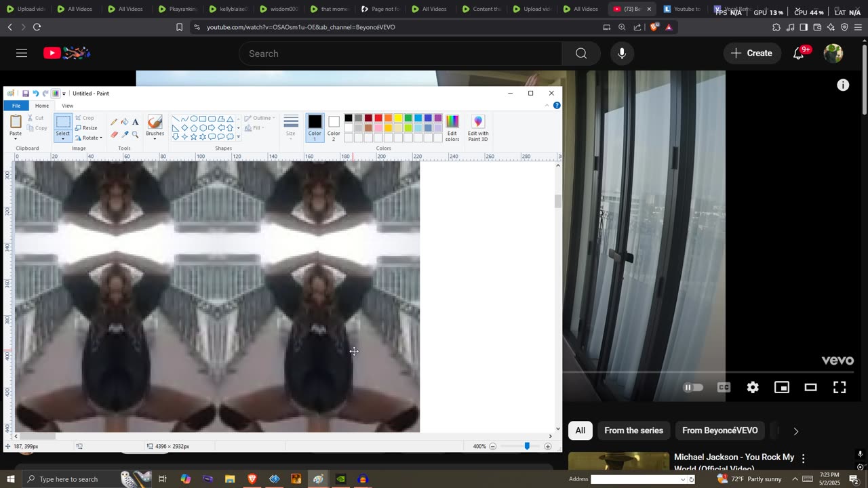
Task: Expand the Shapes gallery more arrow
Action: [x=238, y=137]
